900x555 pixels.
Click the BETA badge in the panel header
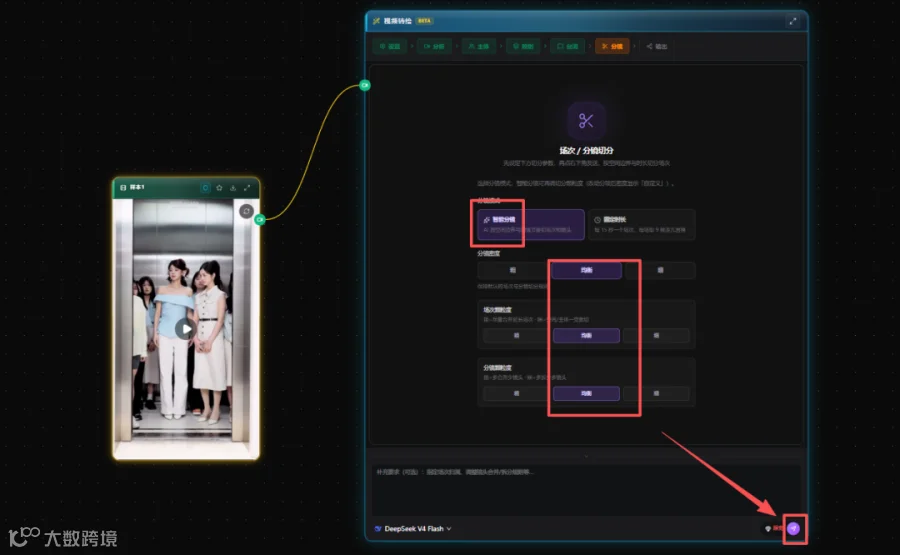[x=424, y=21]
